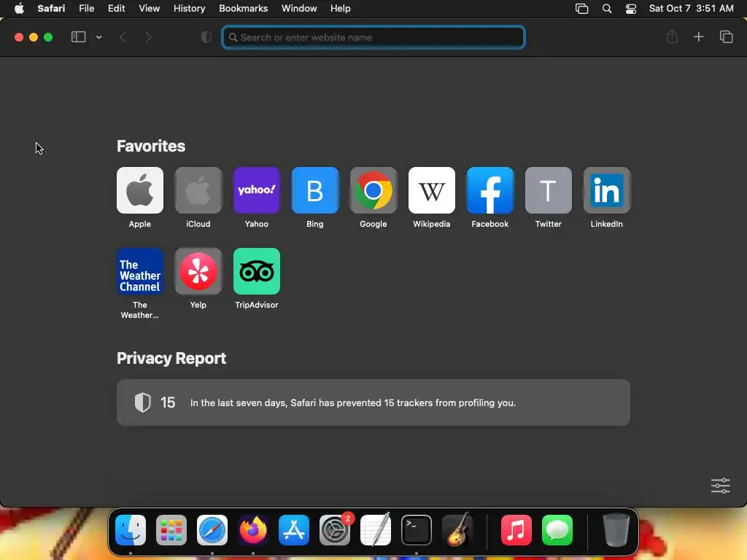The image size is (747, 560).
Task: Open the Google favorite
Action: click(x=373, y=190)
